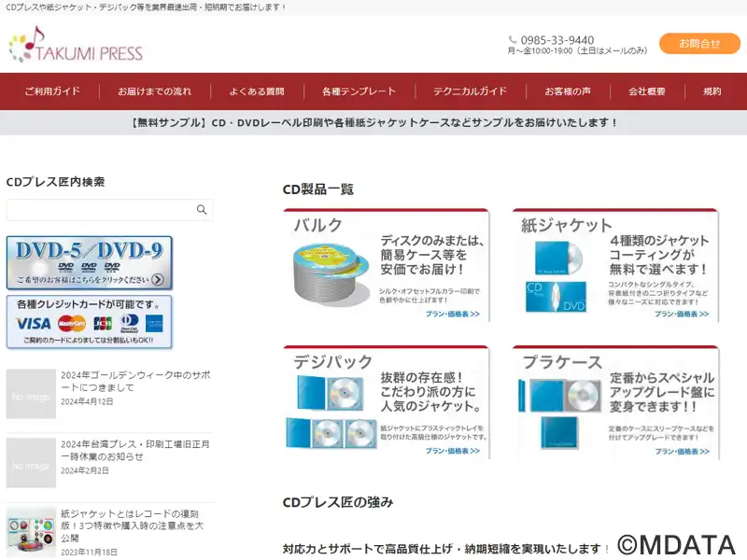Image resolution: width=747 pixels, height=560 pixels.
Task: Click the Takumi Press logo
Action: click(76, 44)
